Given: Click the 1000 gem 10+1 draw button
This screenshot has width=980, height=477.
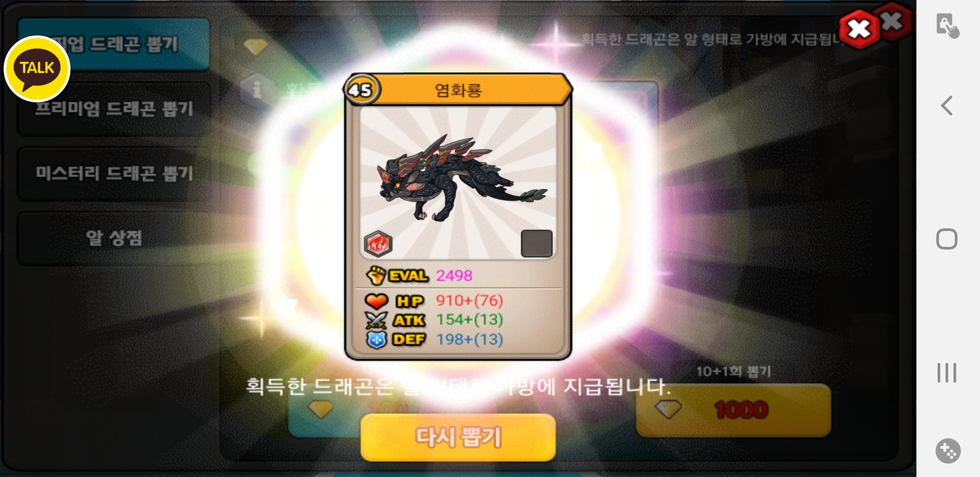Looking at the screenshot, I should click(x=733, y=410).
